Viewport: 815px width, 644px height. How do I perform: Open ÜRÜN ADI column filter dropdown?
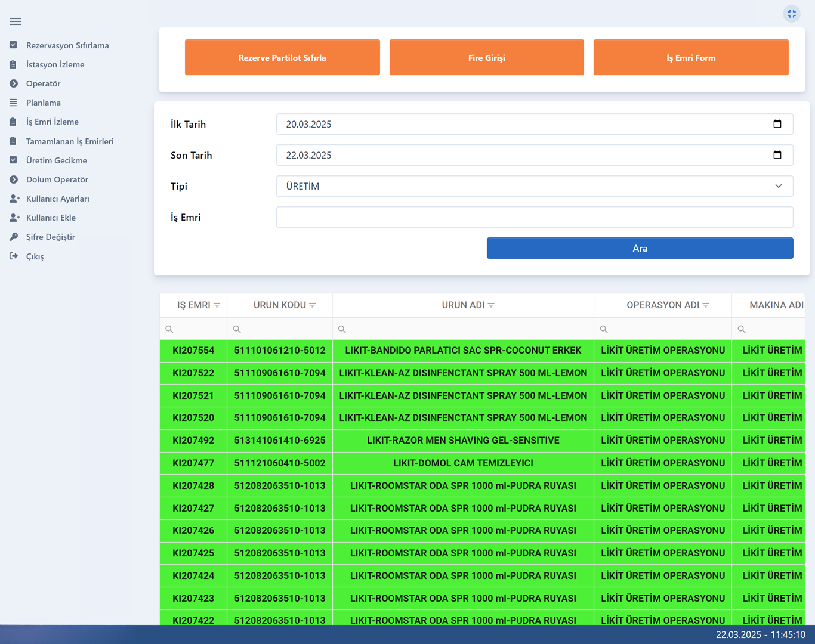[491, 305]
